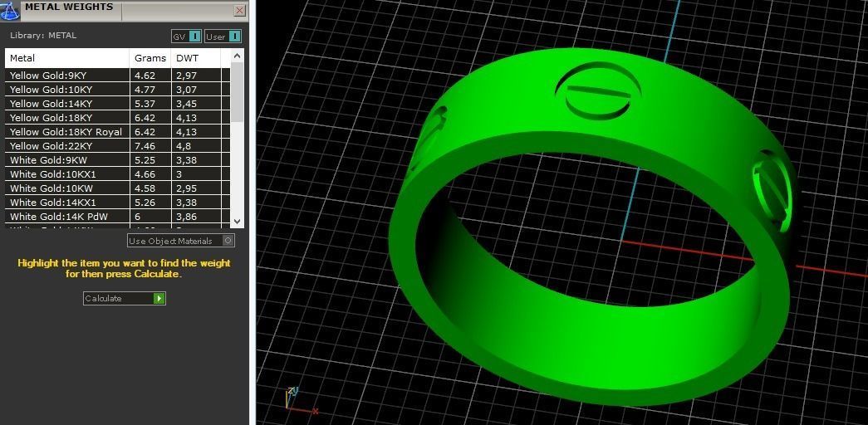Click the METAL WEIGHTS panel title tab
Screen dimensions: 868x425
coord(69,7)
